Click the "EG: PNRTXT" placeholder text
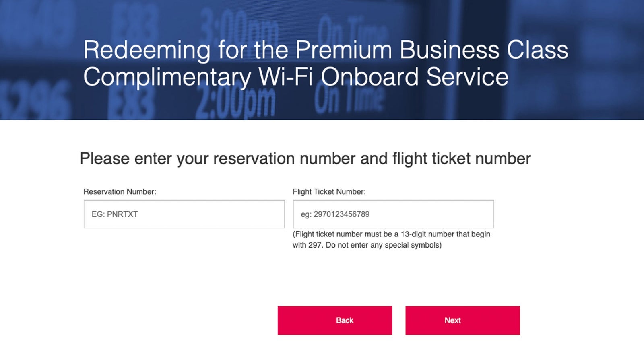Image resolution: width=644 pixels, height=349 pixels. 115,214
